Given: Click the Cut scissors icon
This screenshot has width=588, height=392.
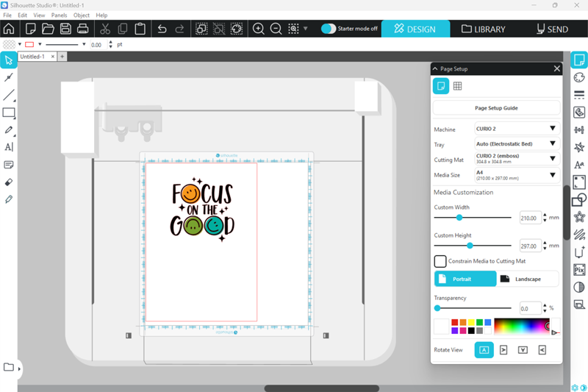Looking at the screenshot, I should [105, 29].
